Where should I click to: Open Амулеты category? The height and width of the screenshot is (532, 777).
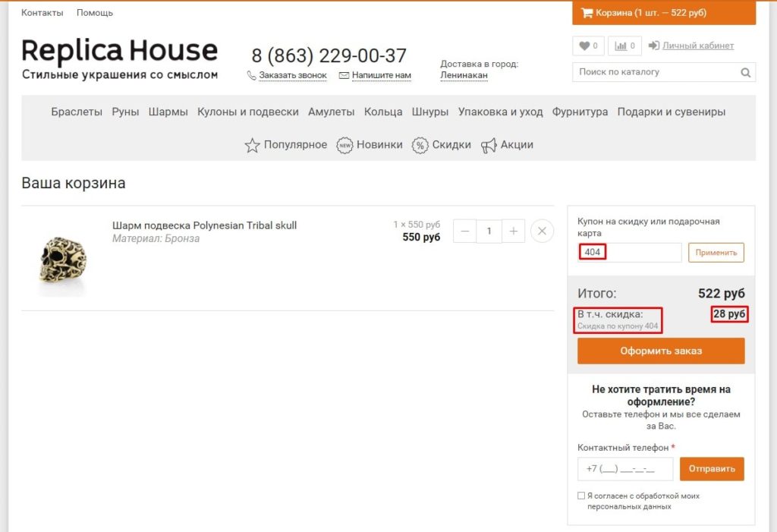(x=331, y=112)
